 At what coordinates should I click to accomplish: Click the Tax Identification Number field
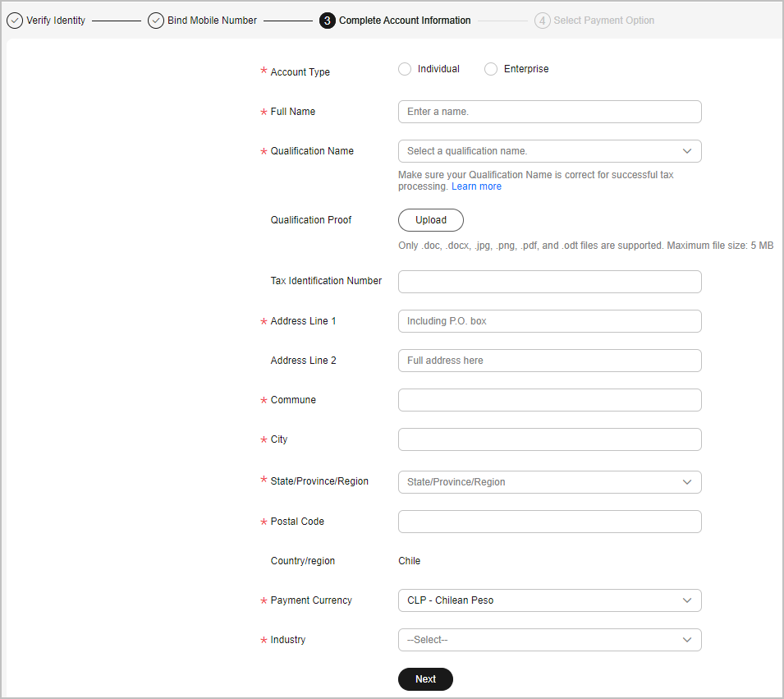549,282
